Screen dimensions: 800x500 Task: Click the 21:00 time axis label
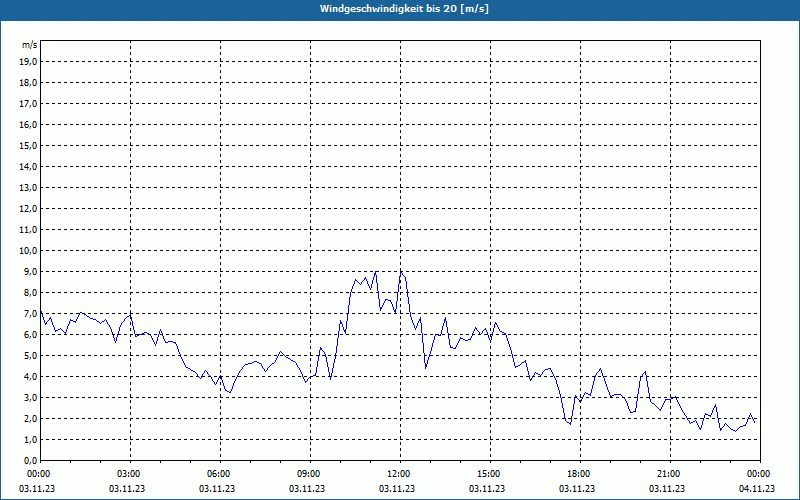tap(670, 474)
